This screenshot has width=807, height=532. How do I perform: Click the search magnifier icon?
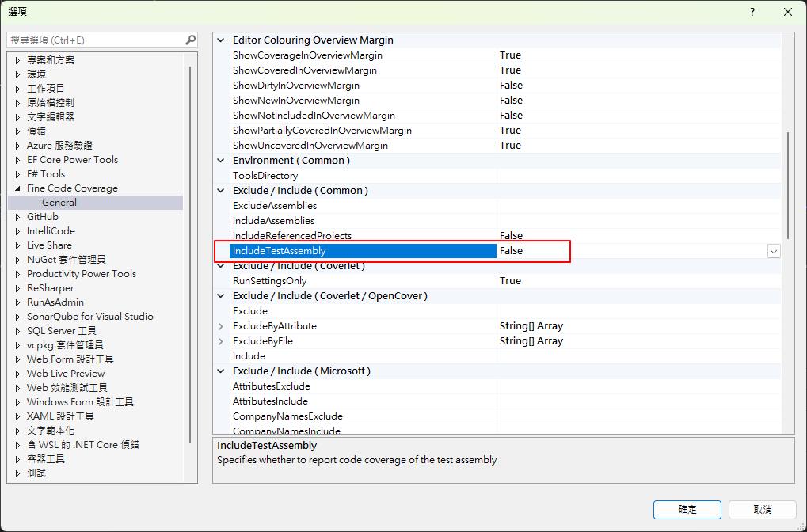coord(190,40)
